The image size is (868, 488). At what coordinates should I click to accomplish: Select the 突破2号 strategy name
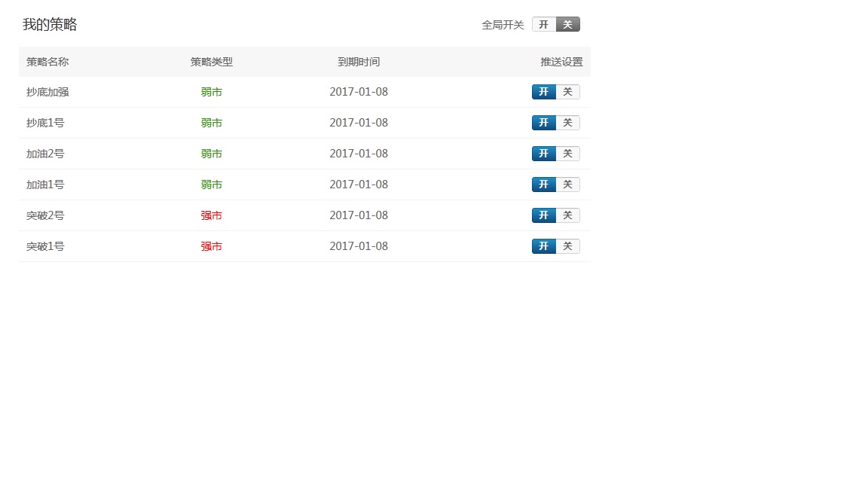click(45, 215)
